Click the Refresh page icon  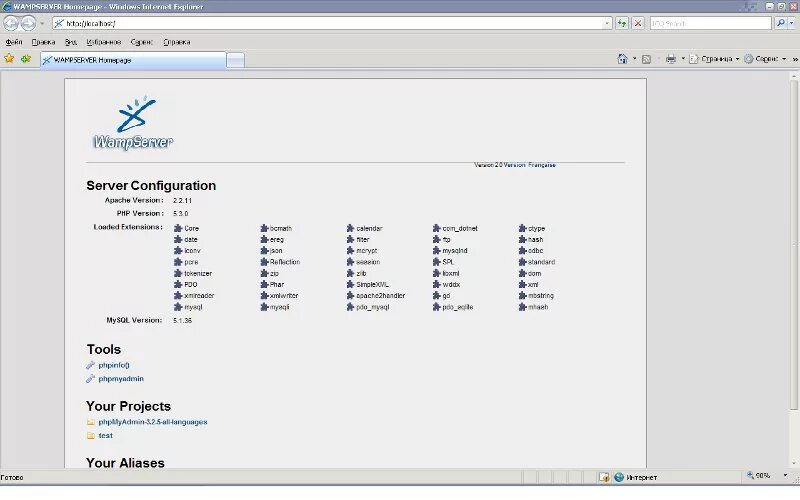(x=622, y=23)
